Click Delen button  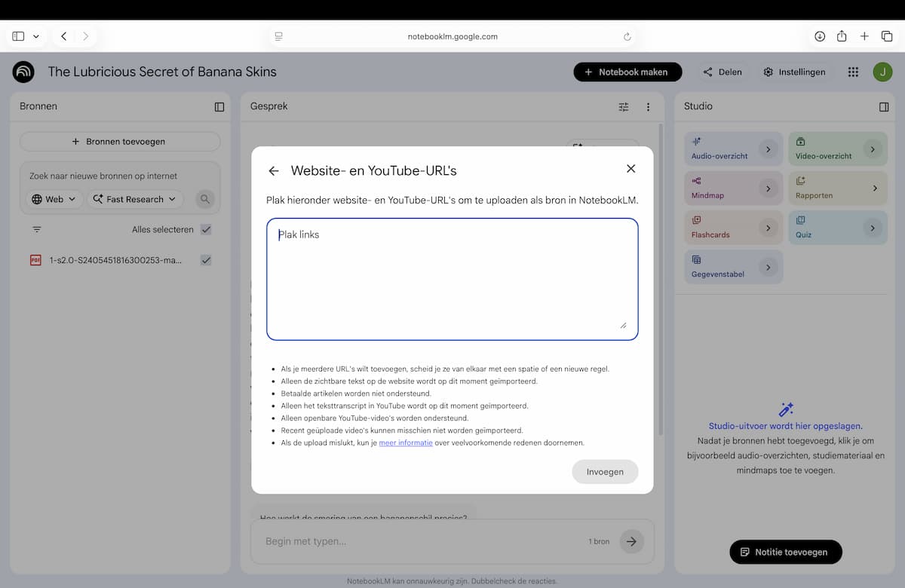(x=722, y=72)
